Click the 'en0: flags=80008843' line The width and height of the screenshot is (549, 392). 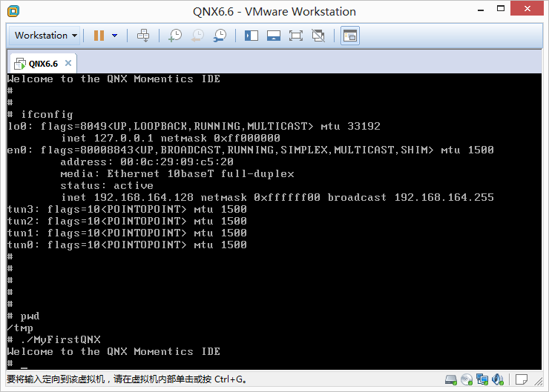(250, 150)
